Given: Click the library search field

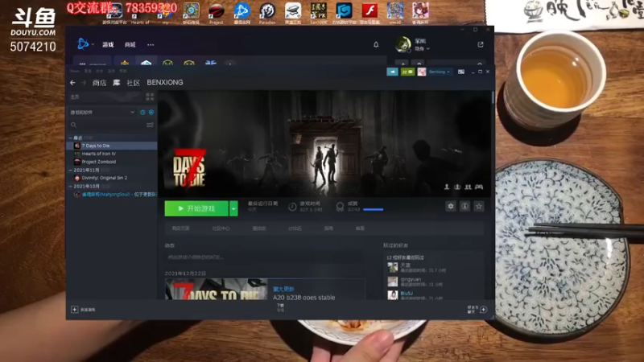Looking at the screenshot, I should [108, 125].
